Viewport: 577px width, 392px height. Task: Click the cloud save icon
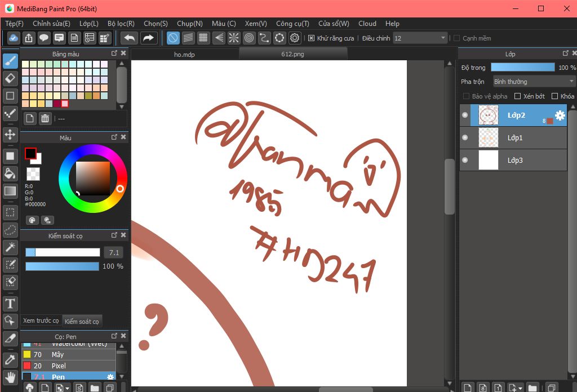[14, 38]
